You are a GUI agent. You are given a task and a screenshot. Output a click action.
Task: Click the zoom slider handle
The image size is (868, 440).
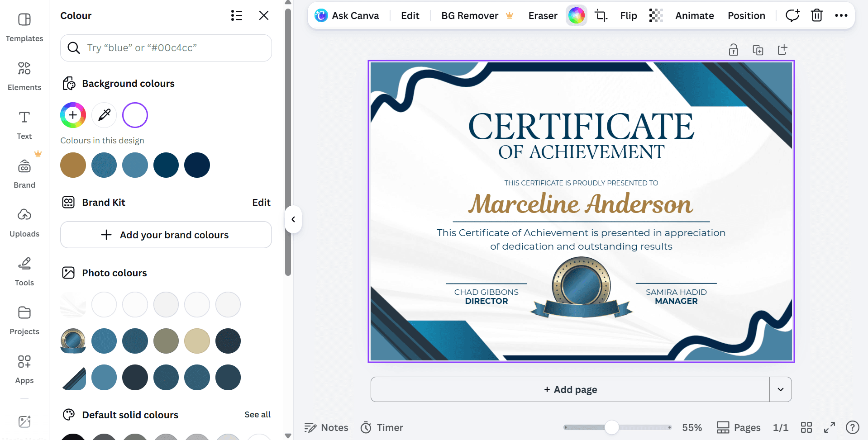tap(612, 427)
